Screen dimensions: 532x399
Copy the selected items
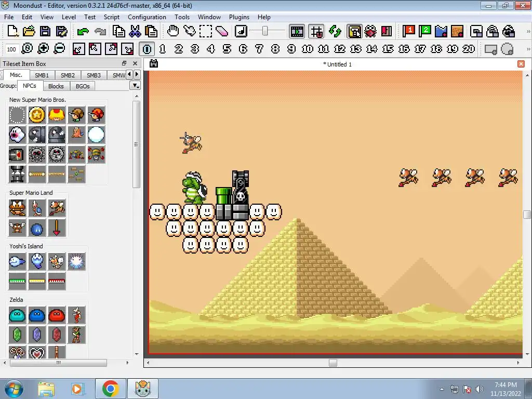(118, 31)
